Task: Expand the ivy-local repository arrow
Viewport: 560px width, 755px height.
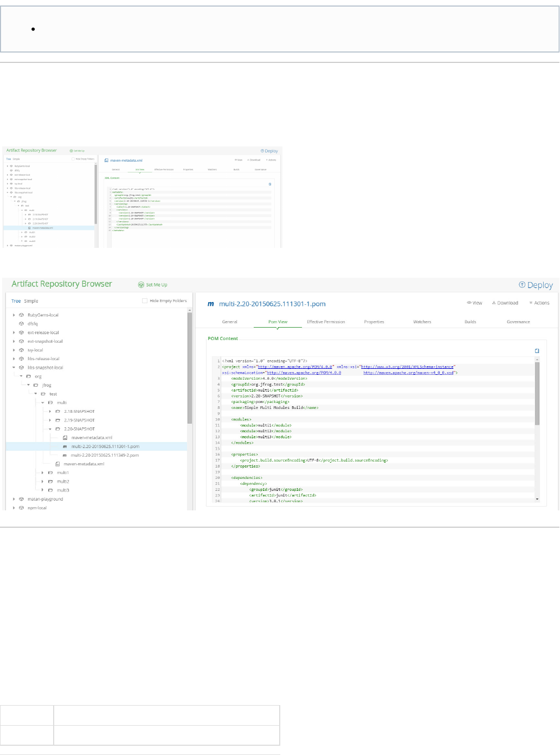Action: click(14, 350)
